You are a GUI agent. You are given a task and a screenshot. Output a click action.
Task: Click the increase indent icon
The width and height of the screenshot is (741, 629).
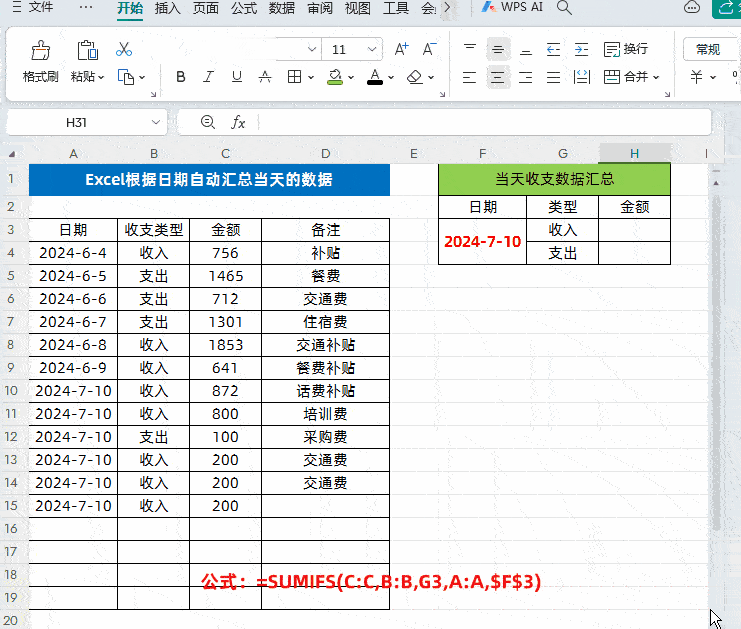coord(581,49)
